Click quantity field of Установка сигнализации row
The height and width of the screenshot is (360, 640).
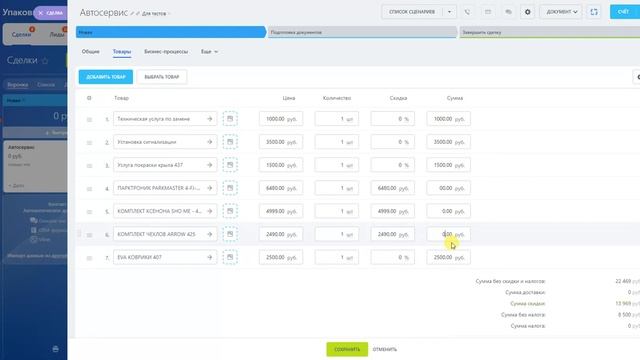[336, 142]
